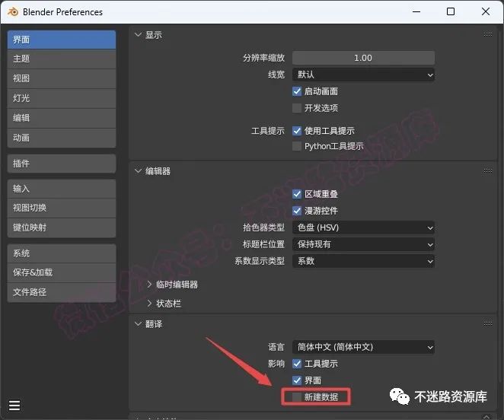Switch to the 视图 tab
Image resolution: width=504 pixels, height=420 pixels.
click(62, 78)
